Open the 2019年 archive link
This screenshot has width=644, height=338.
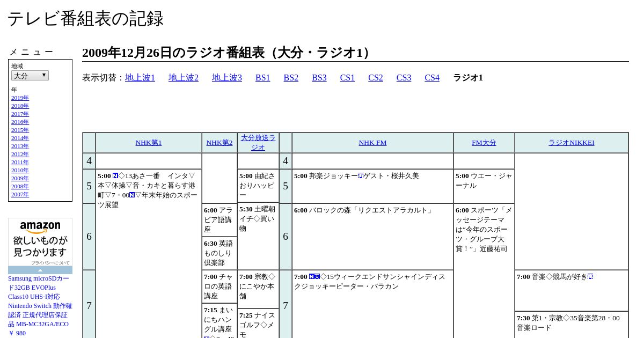tap(20, 98)
